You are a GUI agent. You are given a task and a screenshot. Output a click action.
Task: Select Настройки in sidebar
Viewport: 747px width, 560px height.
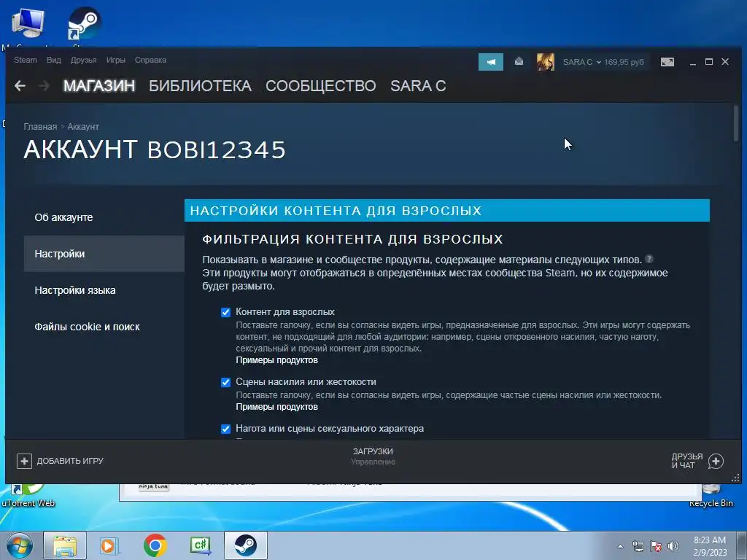pyautogui.click(x=104, y=254)
